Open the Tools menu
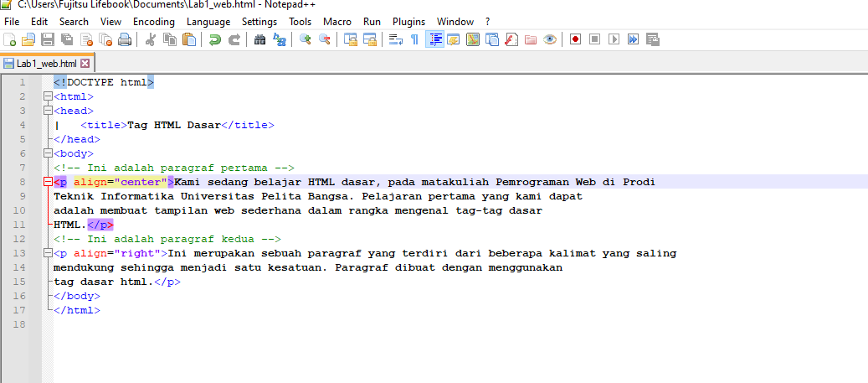 (x=300, y=22)
